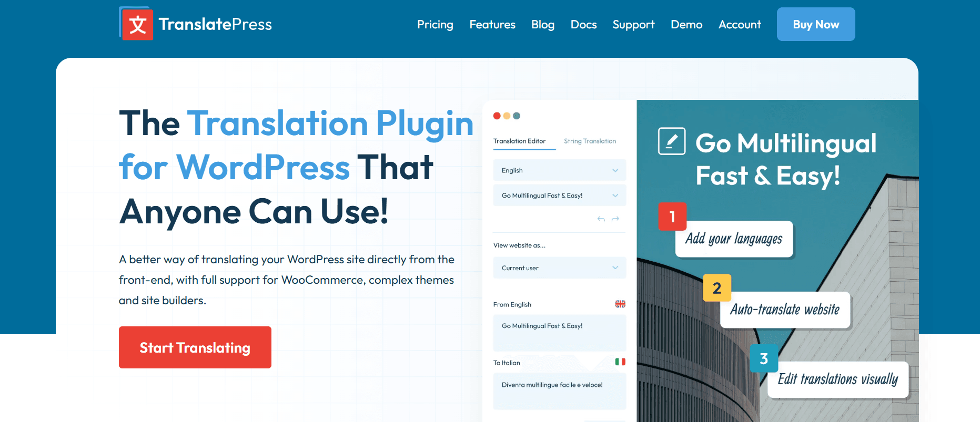Click the Edit translations visually card
This screenshot has height=422, width=980.
pos(838,379)
